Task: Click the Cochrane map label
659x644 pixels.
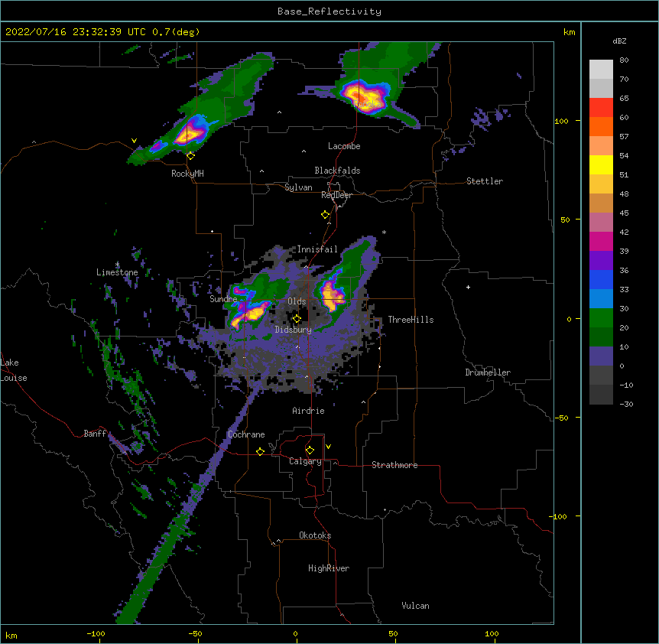Action: click(246, 434)
